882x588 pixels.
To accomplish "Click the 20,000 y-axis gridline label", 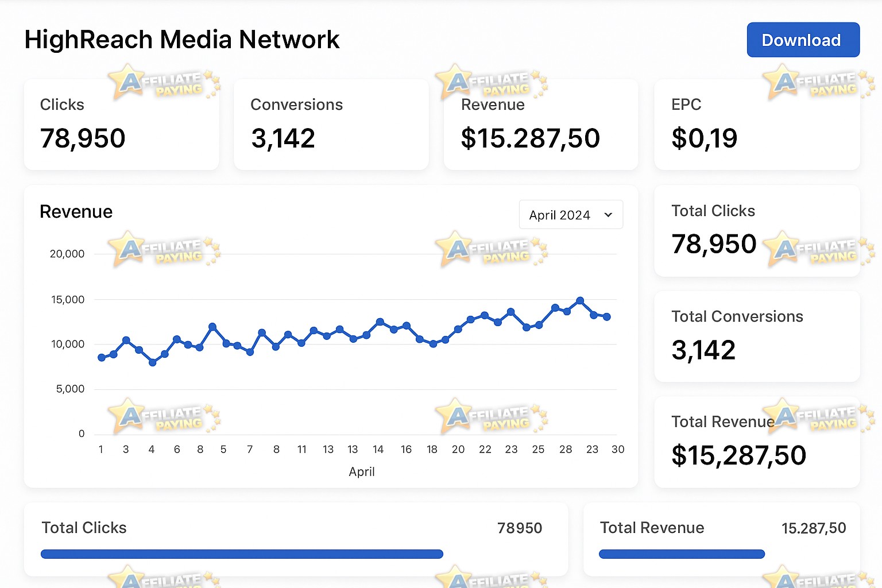I will [x=67, y=254].
